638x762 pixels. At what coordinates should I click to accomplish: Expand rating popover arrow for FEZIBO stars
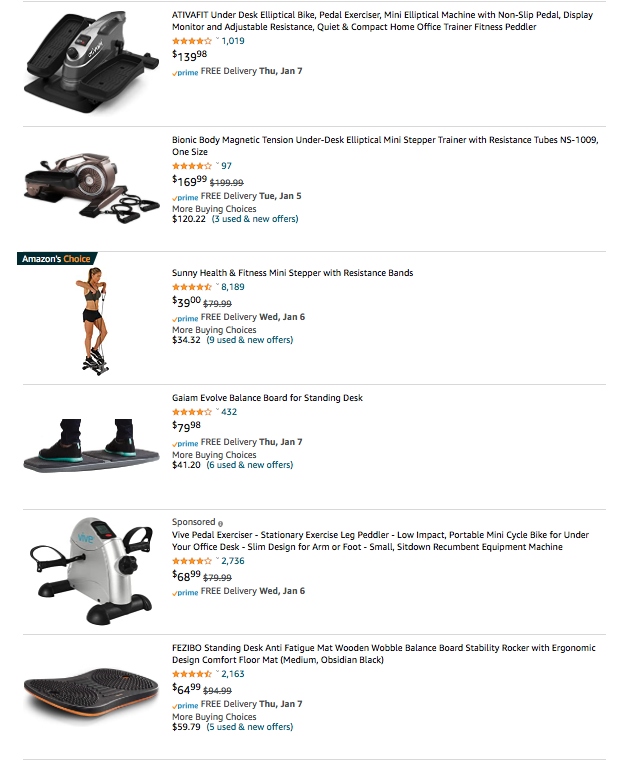[x=217, y=673]
